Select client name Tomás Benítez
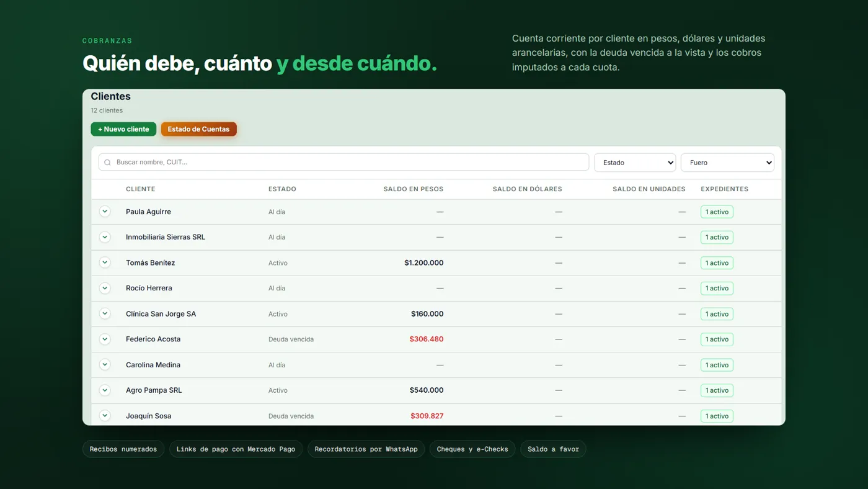868x489 pixels. [x=151, y=262]
